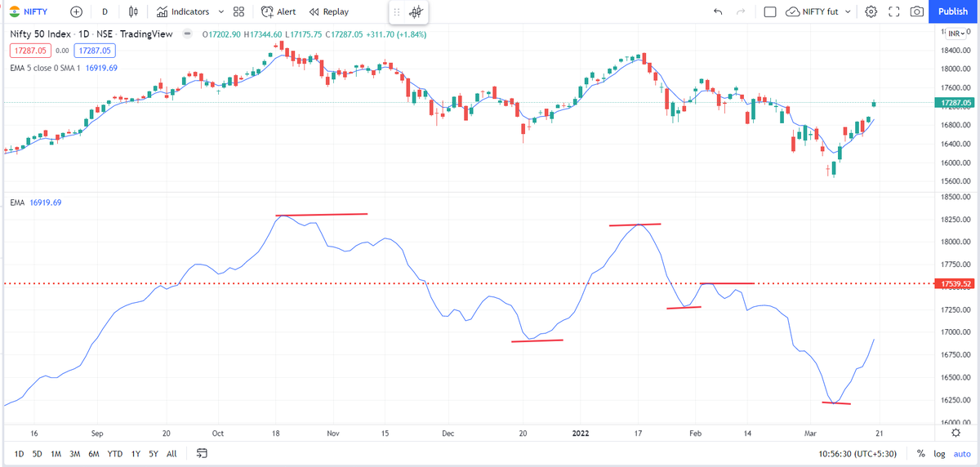This screenshot has width=980, height=467.
Task: Toggle auto scale mode
Action: click(960, 453)
